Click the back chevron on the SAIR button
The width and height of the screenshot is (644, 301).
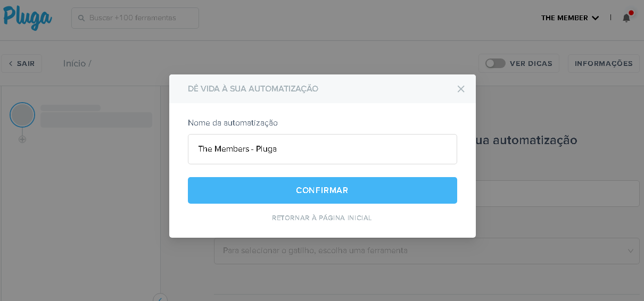(11, 63)
